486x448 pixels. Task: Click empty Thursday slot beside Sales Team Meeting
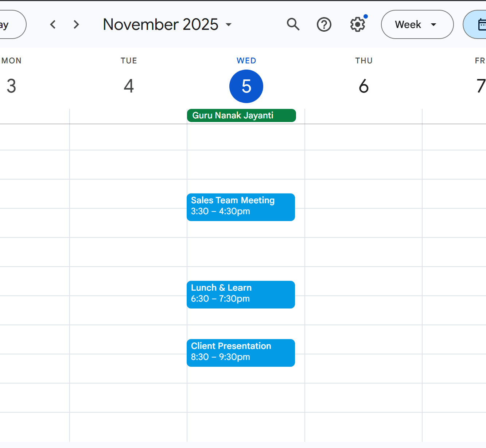(x=363, y=208)
